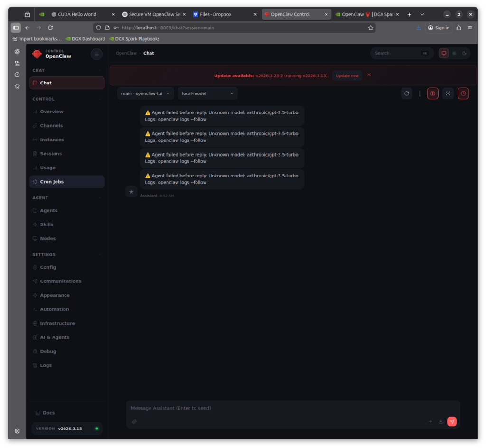Click the download icon in message box
This screenshot has height=448, width=486.
pos(441,421)
